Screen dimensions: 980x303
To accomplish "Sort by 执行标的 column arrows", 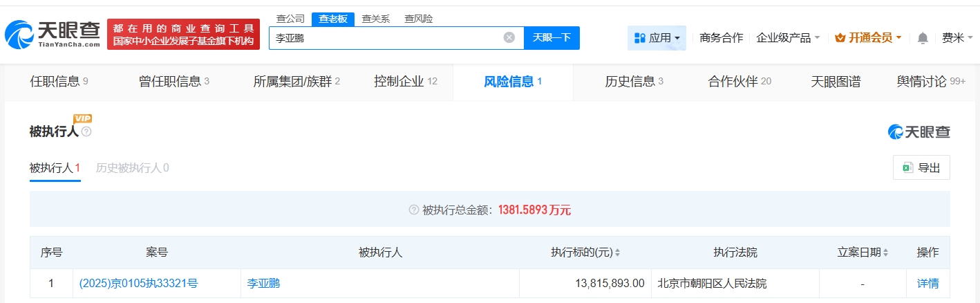I will click(617, 253).
